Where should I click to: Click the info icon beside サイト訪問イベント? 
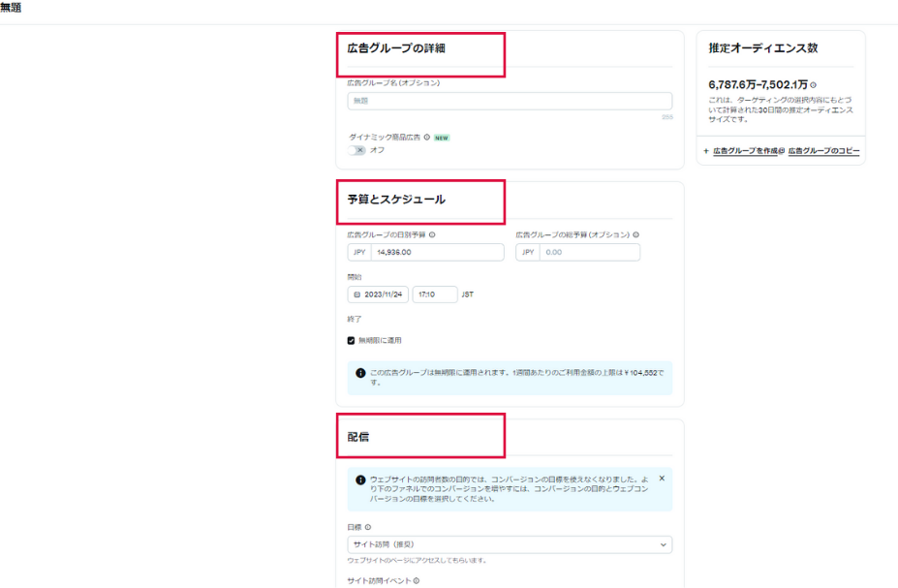click(418, 581)
